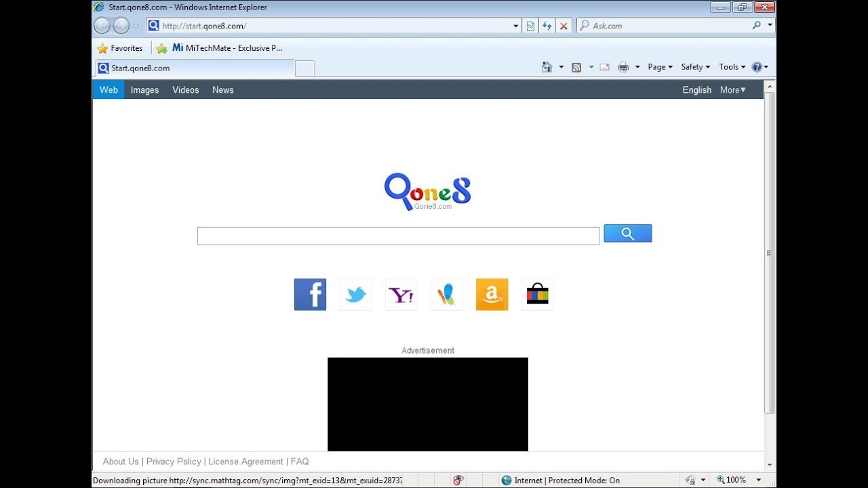Click the Internet zone globe icon in status bar
Screen dimensions: 868x488
point(506,481)
